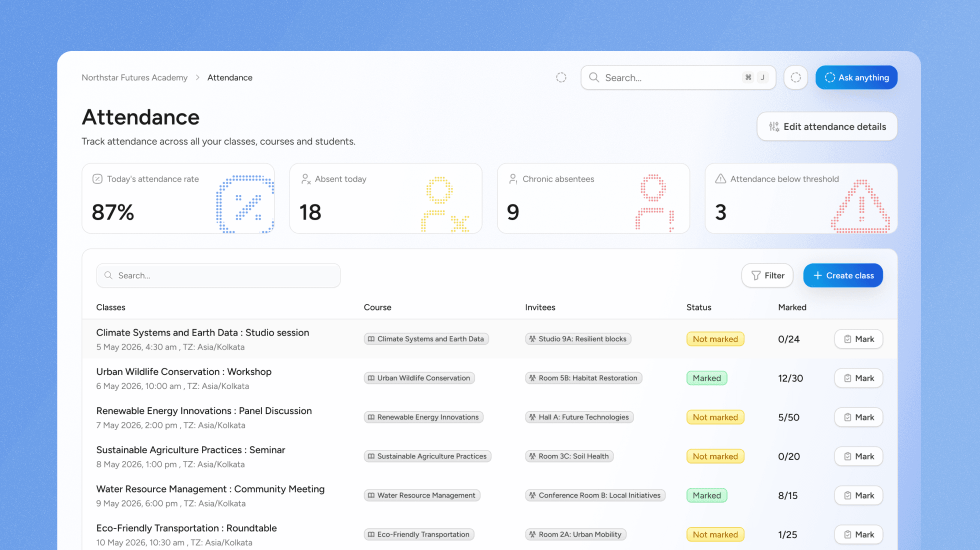Click the book icon in Urban Wildlife Conservation tag
This screenshot has height=550, width=980.
tap(371, 378)
